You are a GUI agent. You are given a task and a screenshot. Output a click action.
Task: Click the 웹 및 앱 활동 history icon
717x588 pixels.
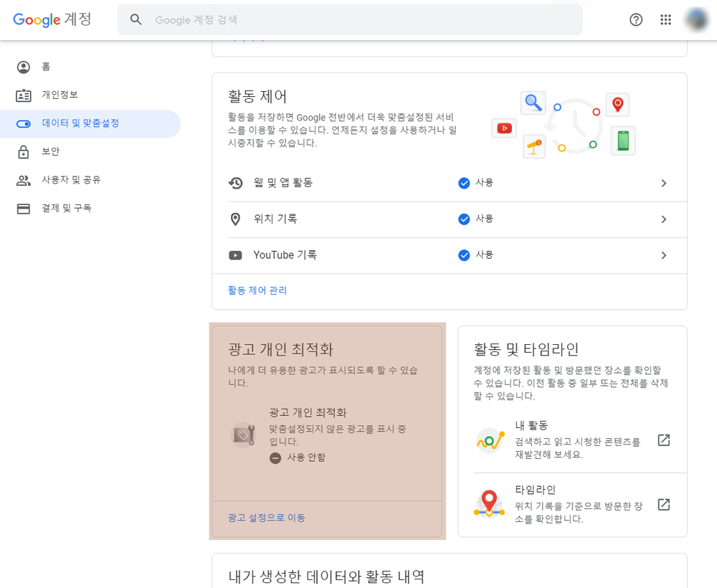(235, 183)
